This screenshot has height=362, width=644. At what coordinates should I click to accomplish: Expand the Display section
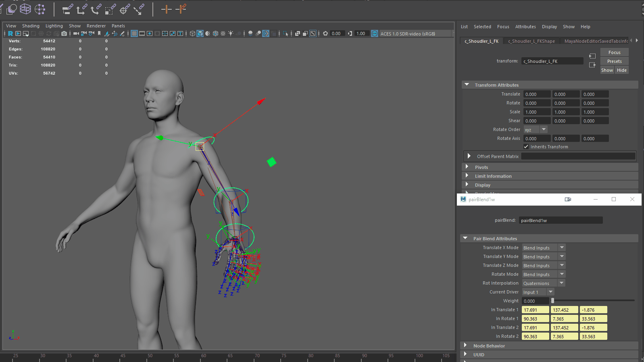pos(467,185)
